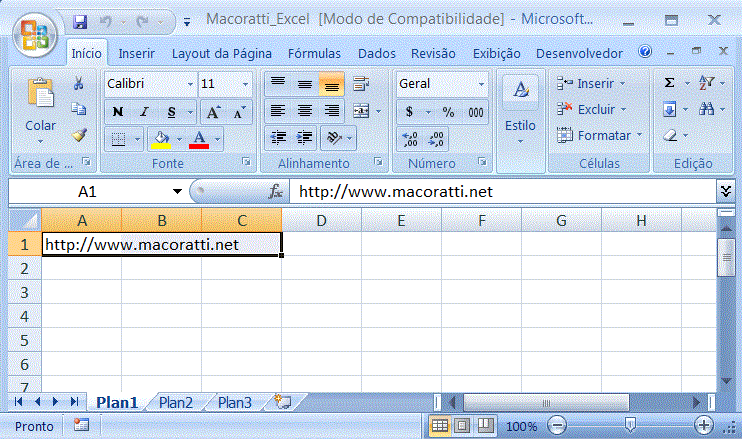
Task: Toggle bottom vertical alignment
Action: click(331, 84)
